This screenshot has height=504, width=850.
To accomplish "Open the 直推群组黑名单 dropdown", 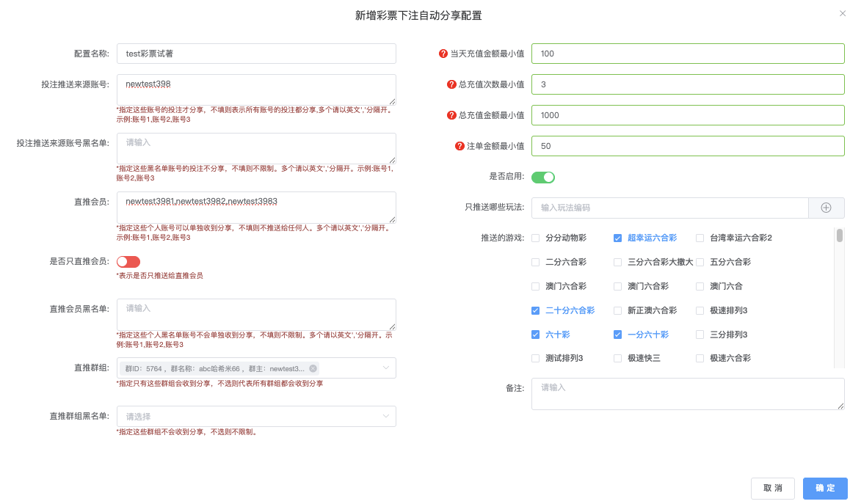I will [x=256, y=417].
